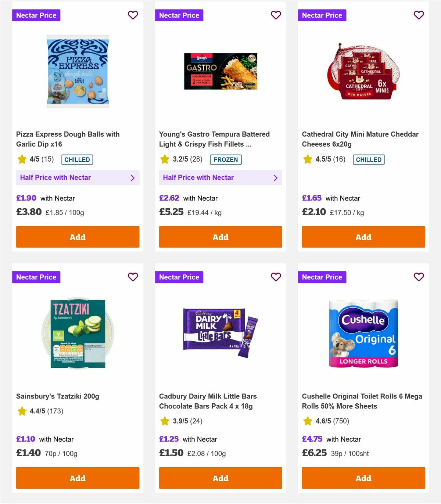This screenshot has height=504, width=441.
Task: Toggle the CHILLED filter tag on Dough Balls
Action: pos(77,159)
